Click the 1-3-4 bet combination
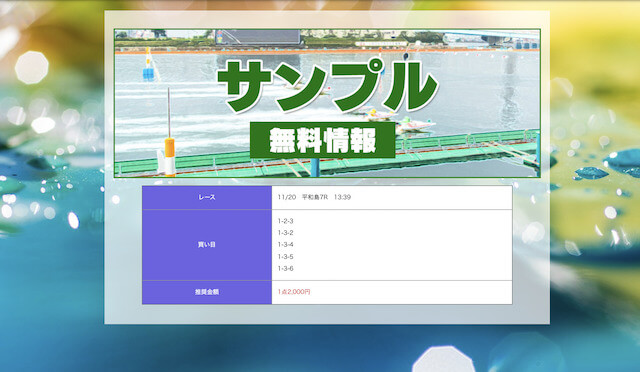Screen dimensions: 640x372 click(x=285, y=245)
